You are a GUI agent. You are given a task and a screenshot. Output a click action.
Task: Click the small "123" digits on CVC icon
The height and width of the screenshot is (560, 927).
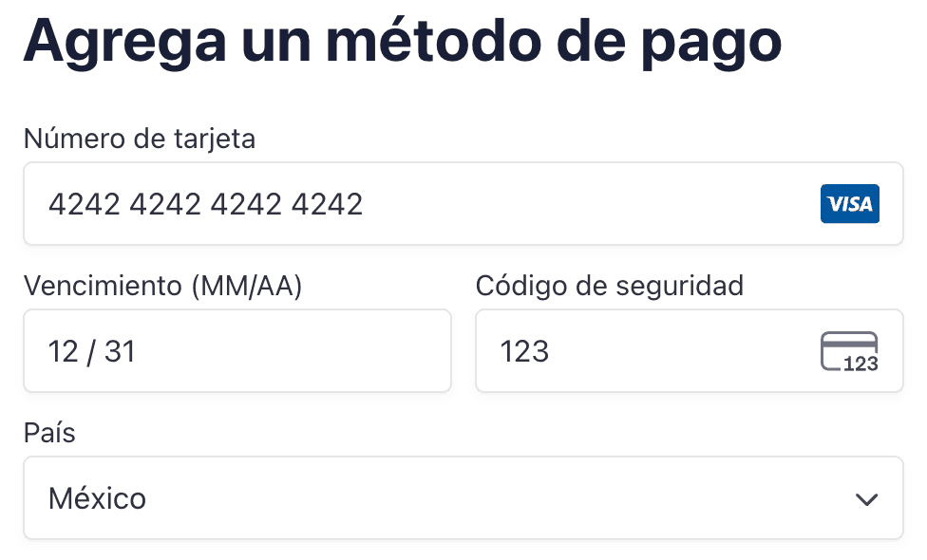coord(861,364)
